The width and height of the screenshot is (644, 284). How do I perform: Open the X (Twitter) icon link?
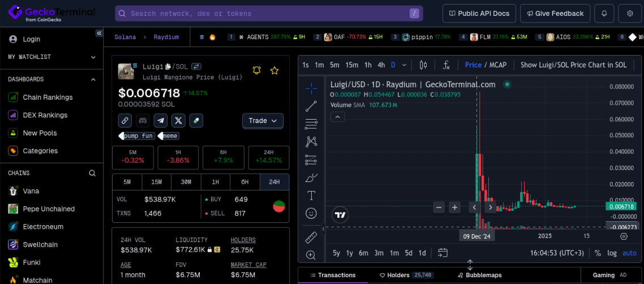pos(178,121)
